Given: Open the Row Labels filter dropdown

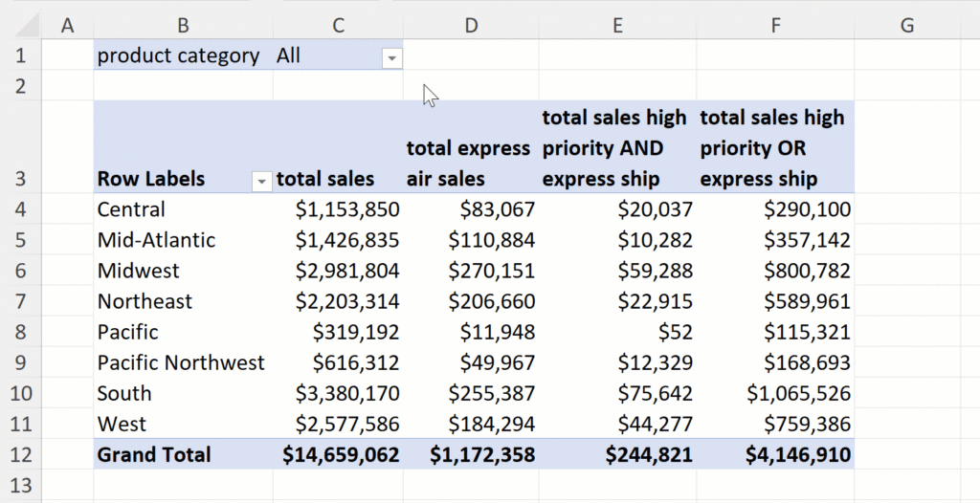Looking at the screenshot, I should coord(261,180).
